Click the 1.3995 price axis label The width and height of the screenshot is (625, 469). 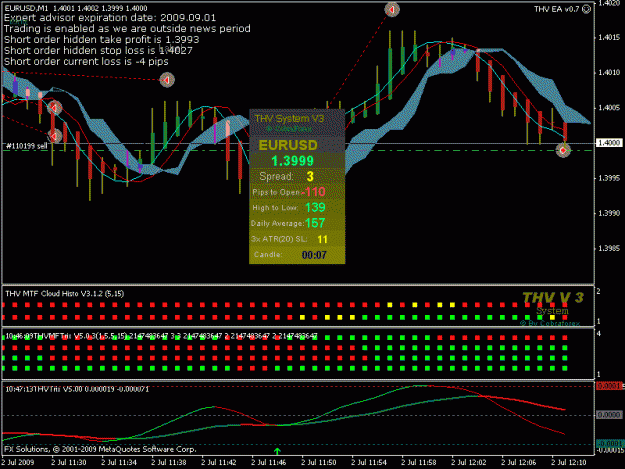point(609,178)
